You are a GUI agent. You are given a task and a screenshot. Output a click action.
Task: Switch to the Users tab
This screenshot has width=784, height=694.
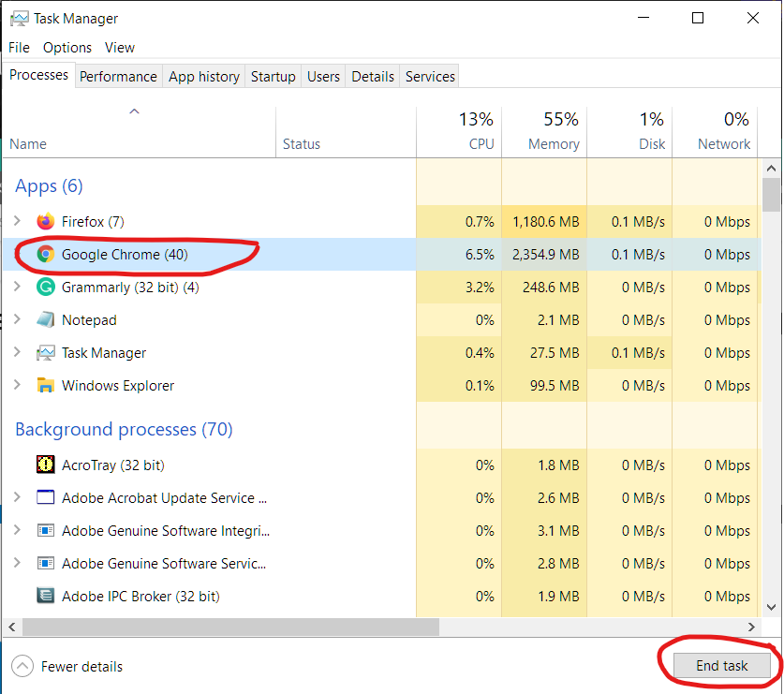pyautogui.click(x=323, y=77)
